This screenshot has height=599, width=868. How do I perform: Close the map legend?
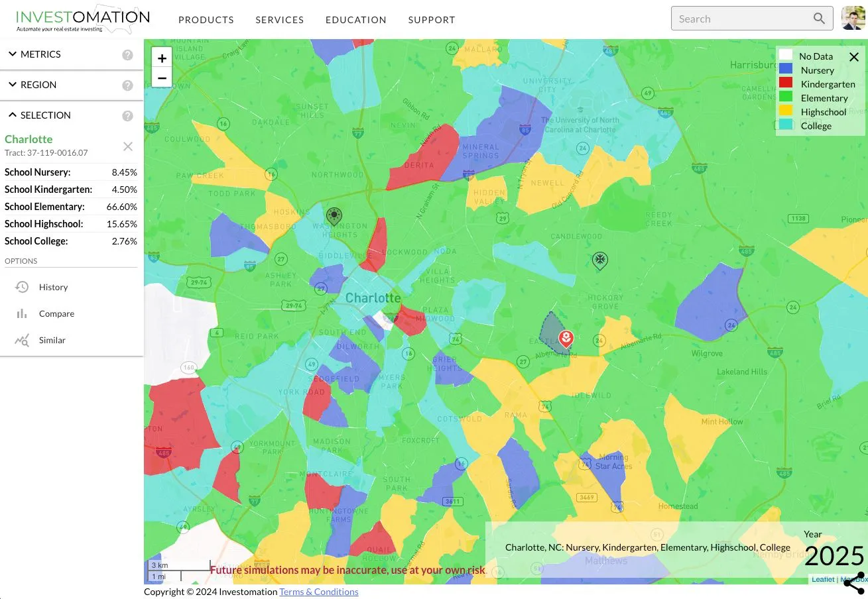(854, 57)
